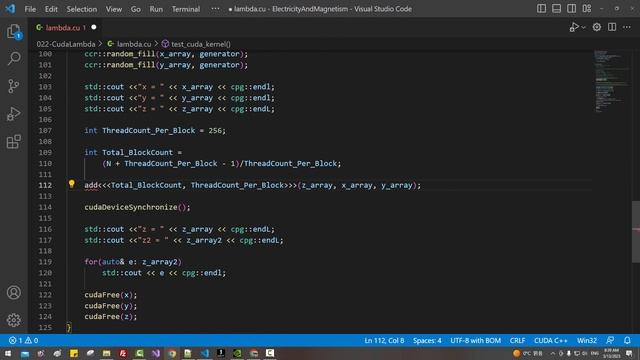Click the unsaved dot on the lambda.cu tab

pyautogui.click(x=94, y=27)
